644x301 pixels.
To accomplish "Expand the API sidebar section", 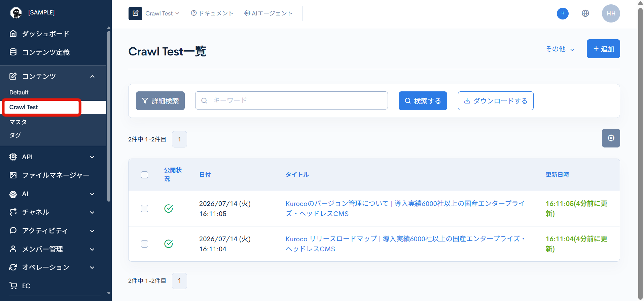I will [x=92, y=157].
